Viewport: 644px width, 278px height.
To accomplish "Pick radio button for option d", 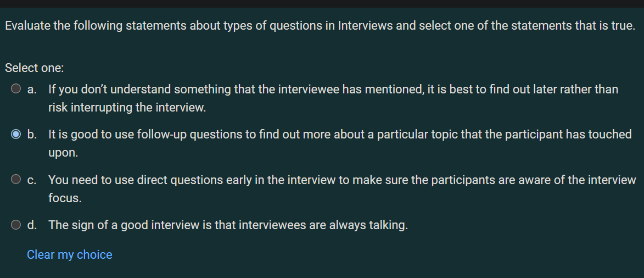I will click(15, 225).
